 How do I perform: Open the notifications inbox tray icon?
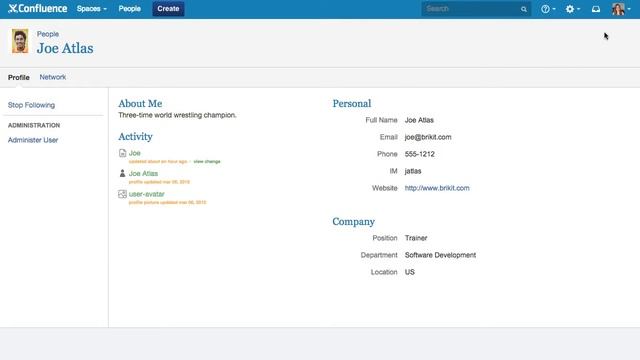click(596, 9)
